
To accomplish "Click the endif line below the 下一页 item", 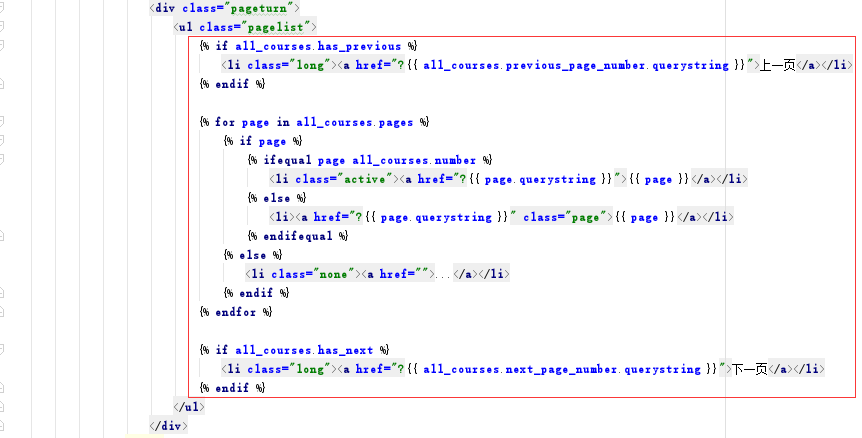I will pos(233,388).
